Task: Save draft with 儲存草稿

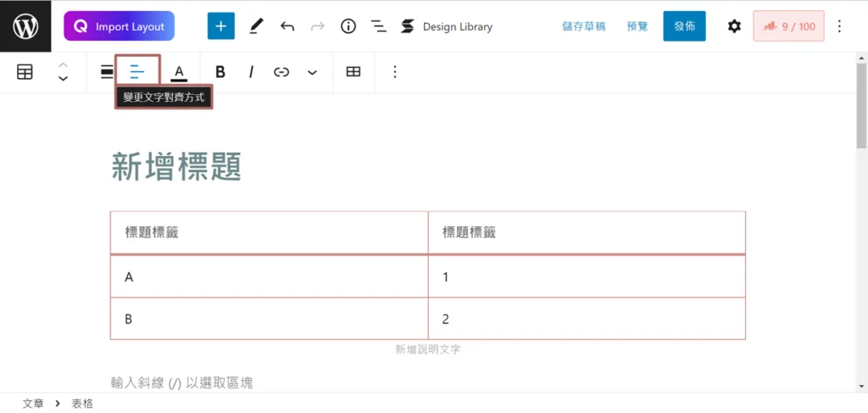Action: pyautogui.click(x=584, y=26)
